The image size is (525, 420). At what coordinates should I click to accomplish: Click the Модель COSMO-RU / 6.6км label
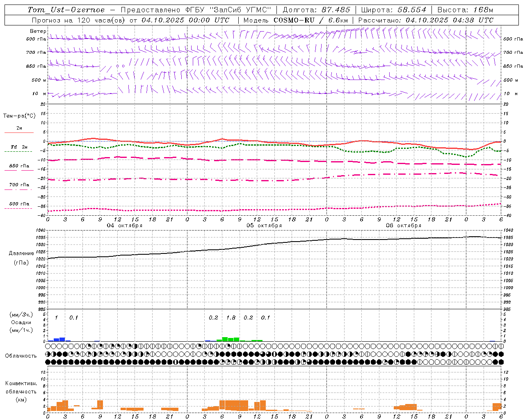295,20
